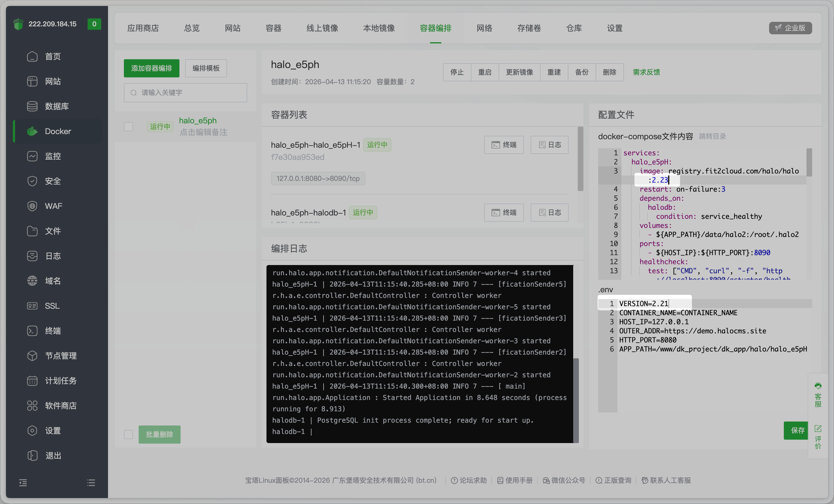Click the Docker whale icon in sidebar
The height and width of the screenshot is (504, 834).
pyautogui.click(x=32, y=131)
